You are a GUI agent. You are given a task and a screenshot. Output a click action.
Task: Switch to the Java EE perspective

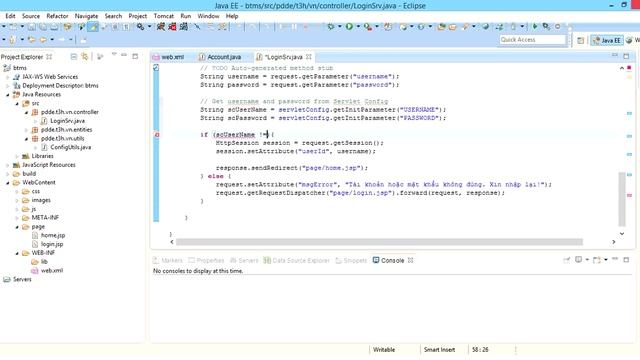coord(607,40)
